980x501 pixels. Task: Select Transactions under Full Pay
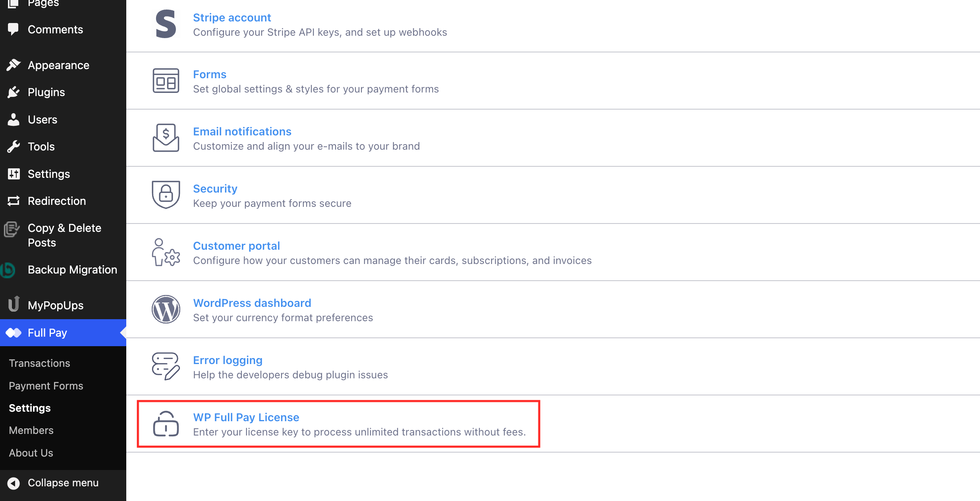click(39, 363)
